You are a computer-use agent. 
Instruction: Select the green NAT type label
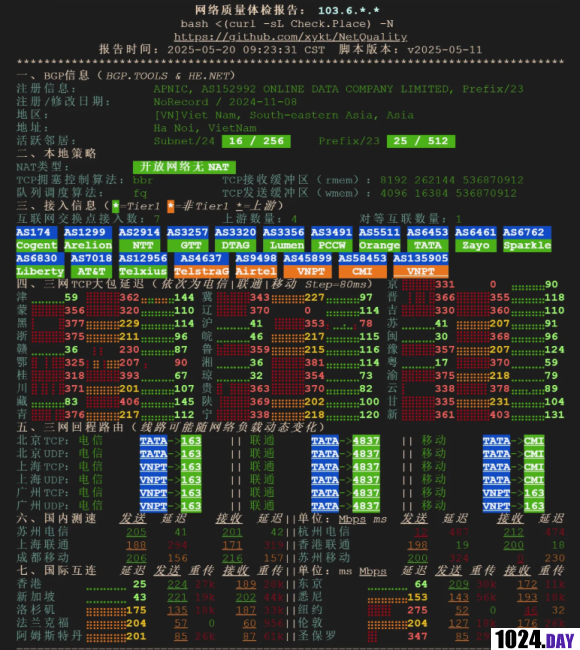[x=184, y=167]
